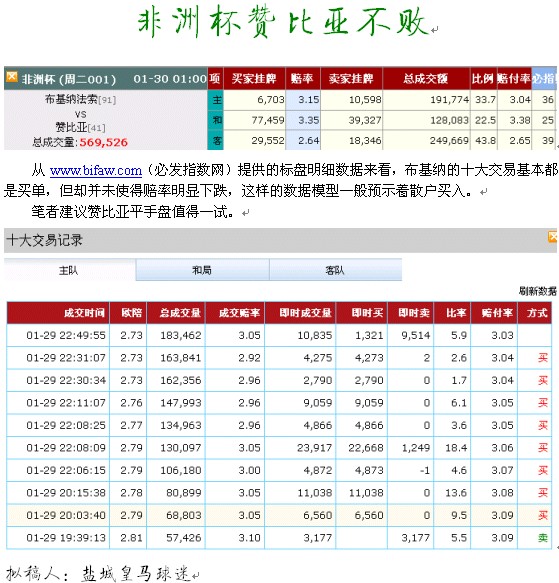The width and height of the screenshot is (559, 583).
Task: Click the red 买 marker in 20:03:40 row
Action: (x=542, y=515)
